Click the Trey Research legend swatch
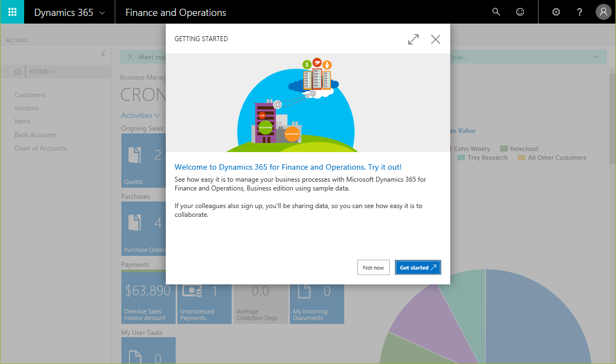Viewport: 616px width, 364px height. (461, 158)
